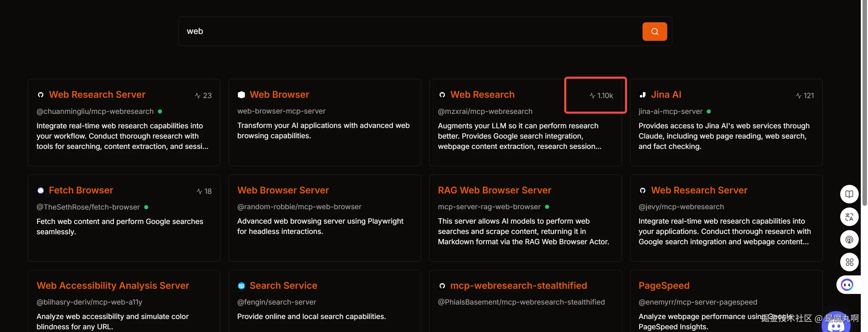
Task: Click green status dot beside mcp-server-rag-web-browser
Action: 547,207
